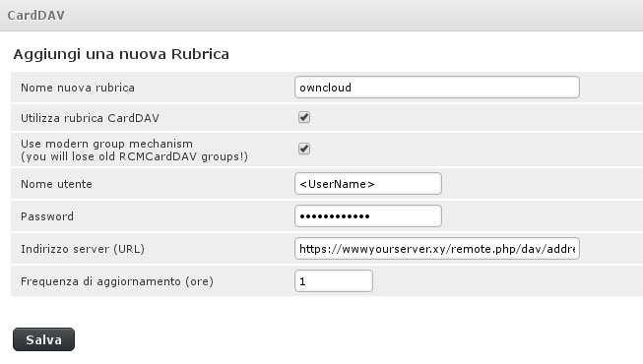Click the gray header bar right of CardDAV

[353, 15]
